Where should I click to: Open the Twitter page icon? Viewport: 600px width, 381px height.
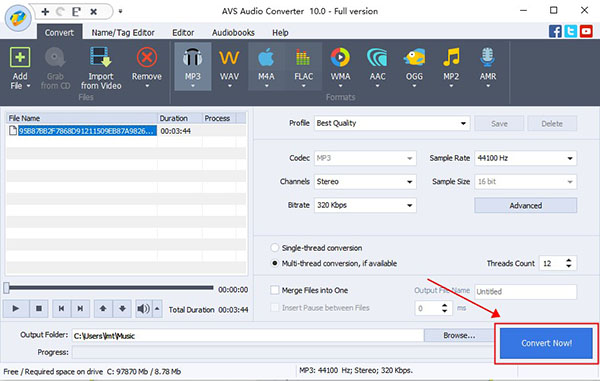571,31
